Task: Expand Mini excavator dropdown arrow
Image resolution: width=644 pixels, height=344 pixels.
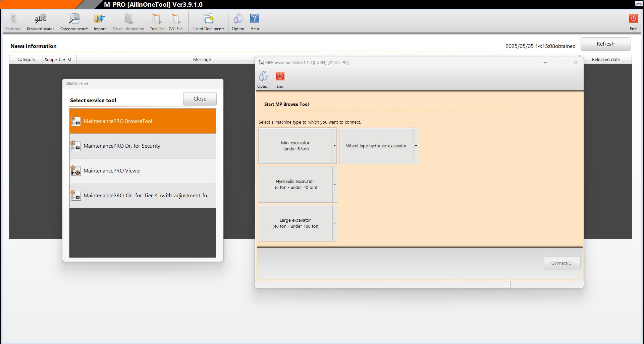Action: 334,146
